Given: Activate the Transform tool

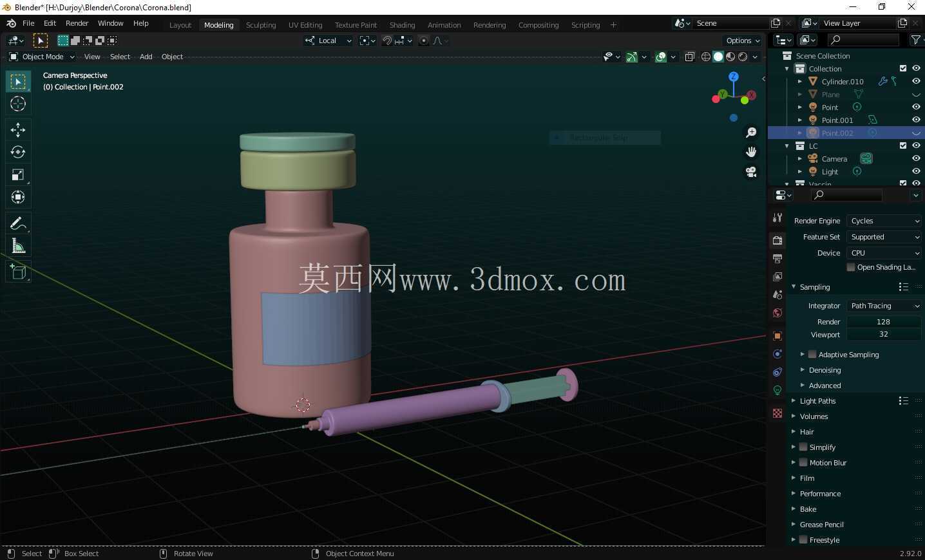Looking at the screenshot, I should 18,197.
